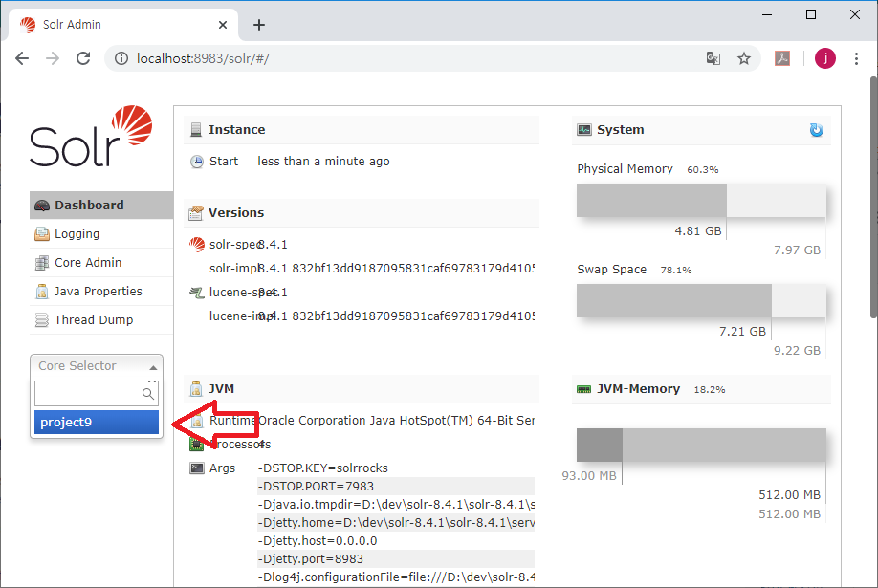Click the 18.2% JVM-Memory percentage
878x588 pixels.
click(710, 390)
